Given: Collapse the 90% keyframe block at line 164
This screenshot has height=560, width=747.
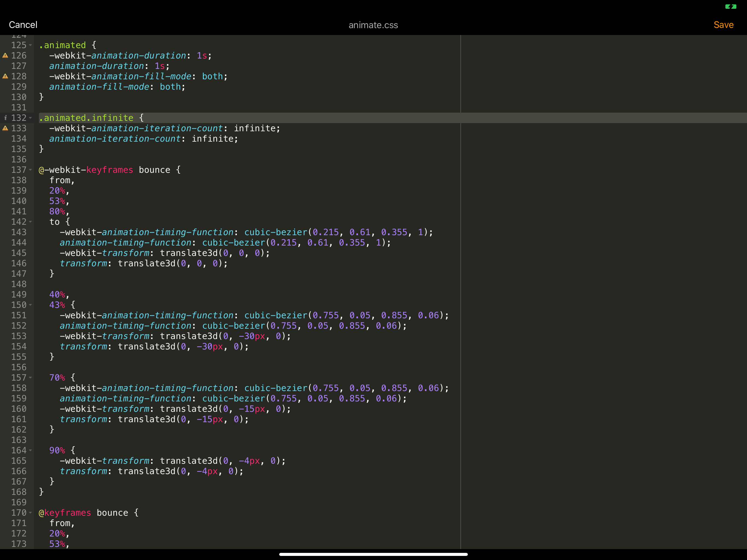Looking at the screenshot, I should tap(30, 450).
